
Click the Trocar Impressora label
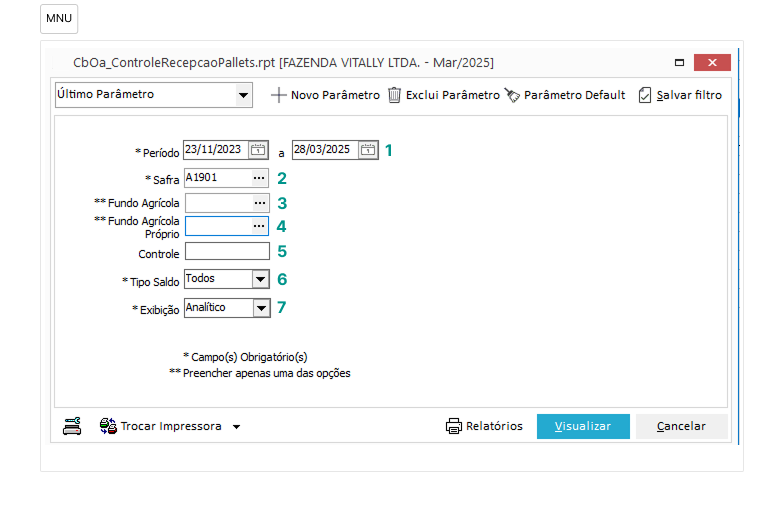171,426
